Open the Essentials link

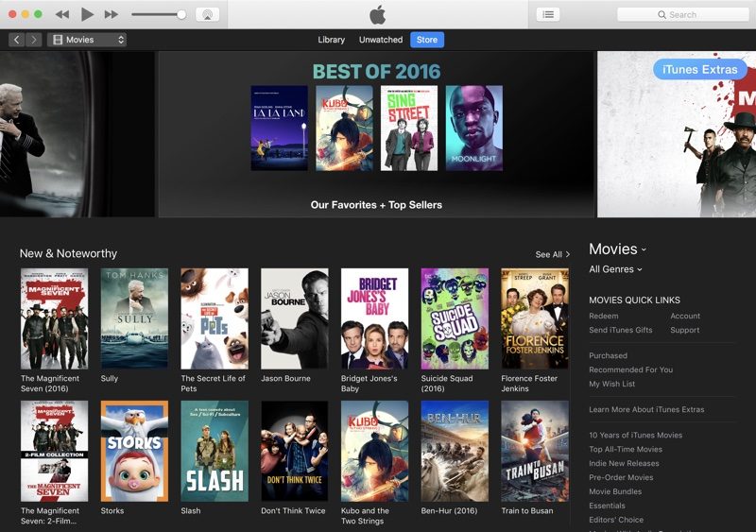[607, 506]
